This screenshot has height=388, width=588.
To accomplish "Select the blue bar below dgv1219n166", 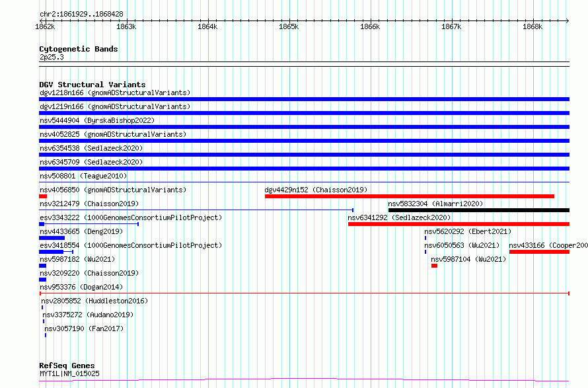I will tap(304, 113).
